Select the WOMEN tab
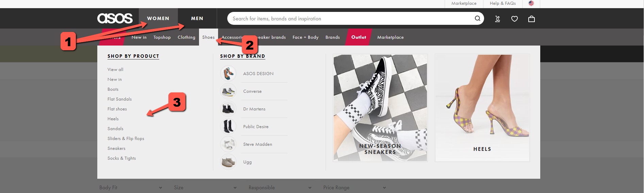This screenshot has height=193, width=644. click(x=158, y=18)
